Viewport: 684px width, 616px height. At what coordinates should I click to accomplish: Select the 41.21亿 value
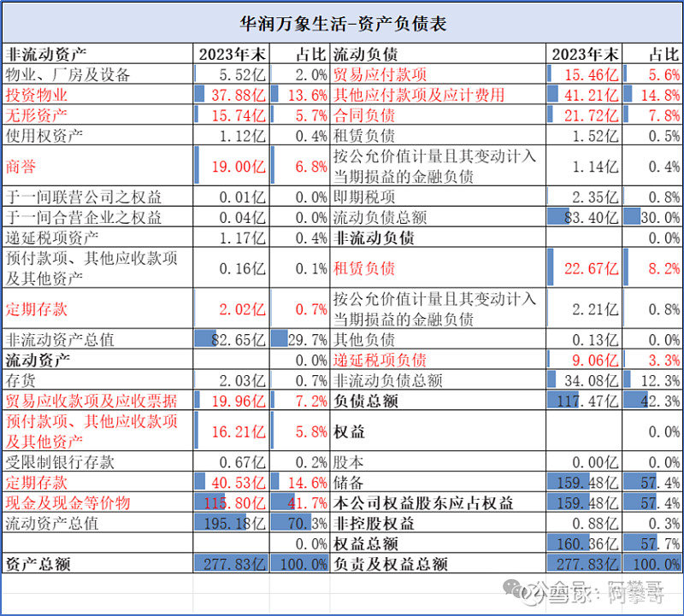(592, 95)
